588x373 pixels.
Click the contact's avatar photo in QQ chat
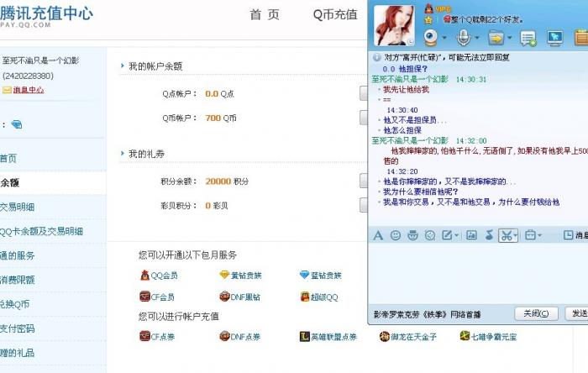tap(395, 25)
